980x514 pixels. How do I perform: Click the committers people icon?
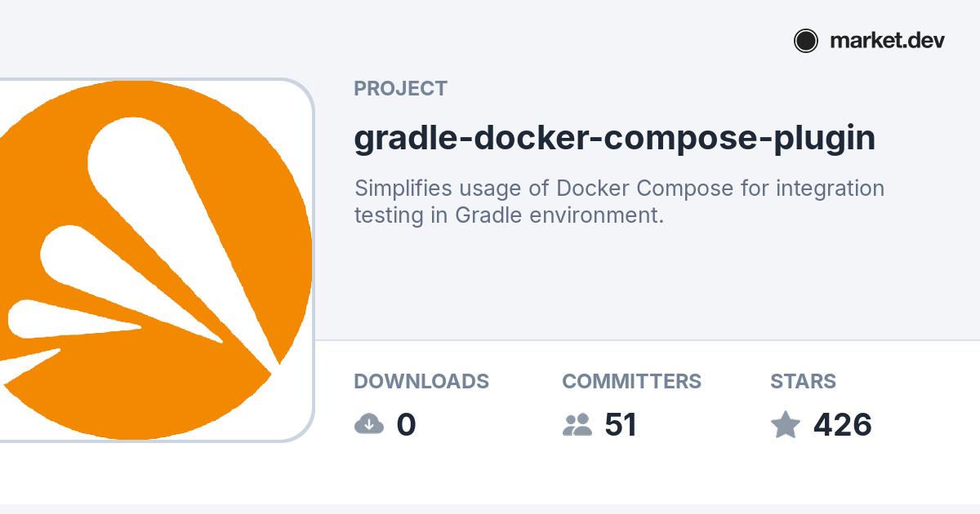pos(577,424)
